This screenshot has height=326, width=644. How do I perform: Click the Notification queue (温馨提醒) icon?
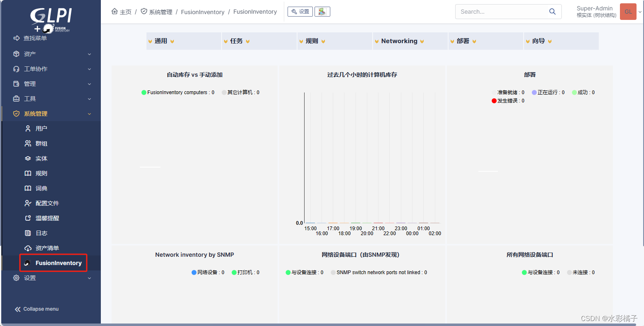coord(28,218)
